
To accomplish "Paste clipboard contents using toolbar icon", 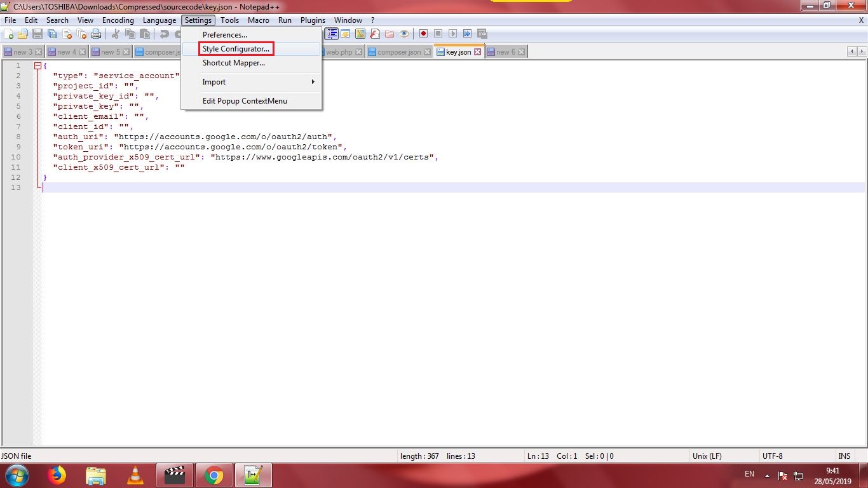I will [x=145, y=34].
